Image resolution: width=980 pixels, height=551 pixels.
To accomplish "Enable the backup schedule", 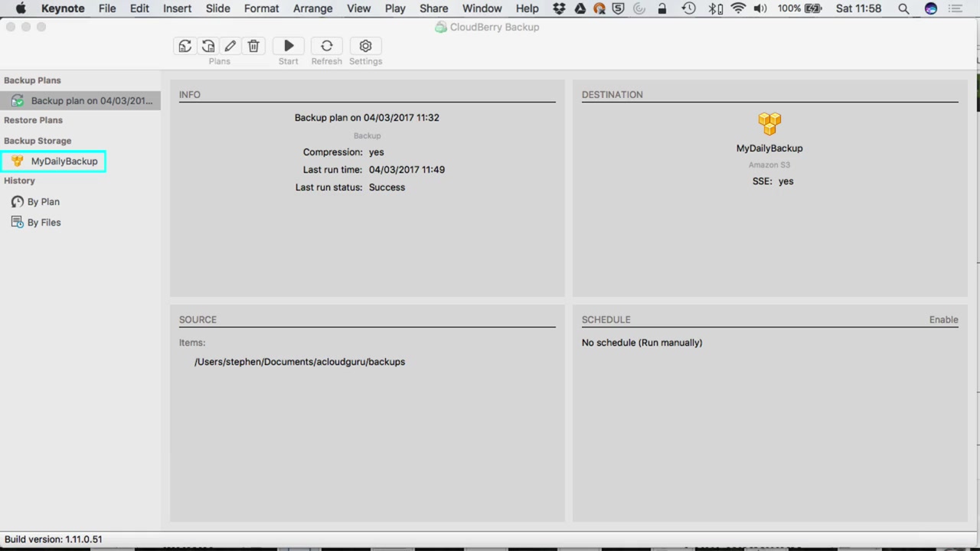I will click(x=943, y=319).
